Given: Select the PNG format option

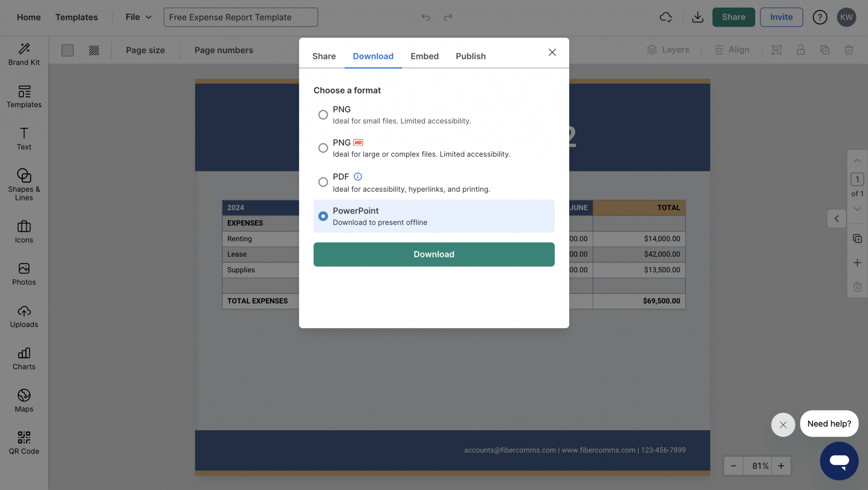Looking at the screenshot, I should pyautogui.click(x=323, y=115).
